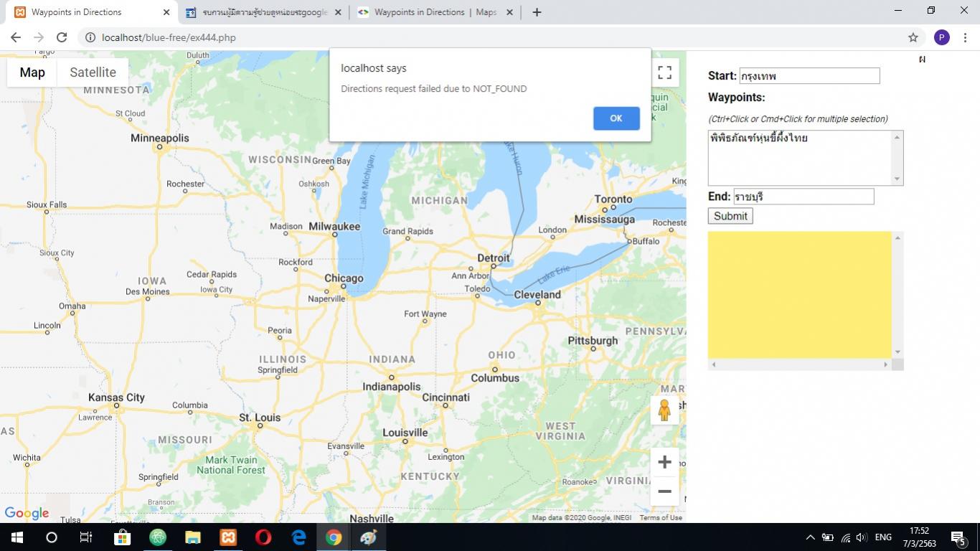The height and width of the screenshot is (551, 980).
Task: Open Task View on taskbar
Action: 86,537
